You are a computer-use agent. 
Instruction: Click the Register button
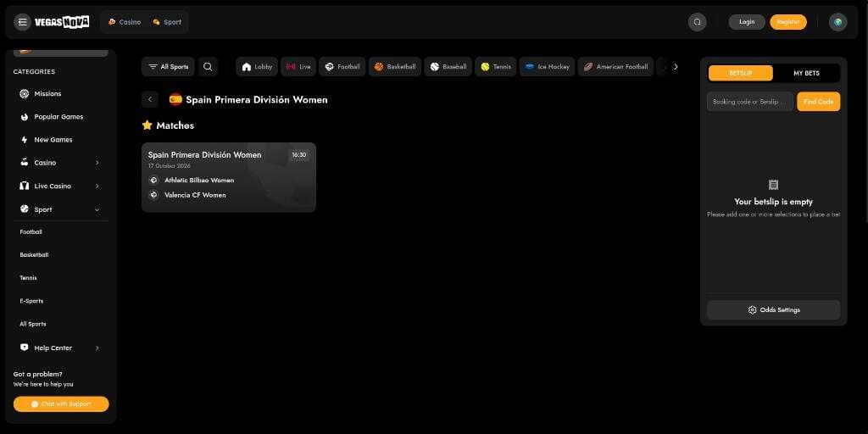pos(787,22)
